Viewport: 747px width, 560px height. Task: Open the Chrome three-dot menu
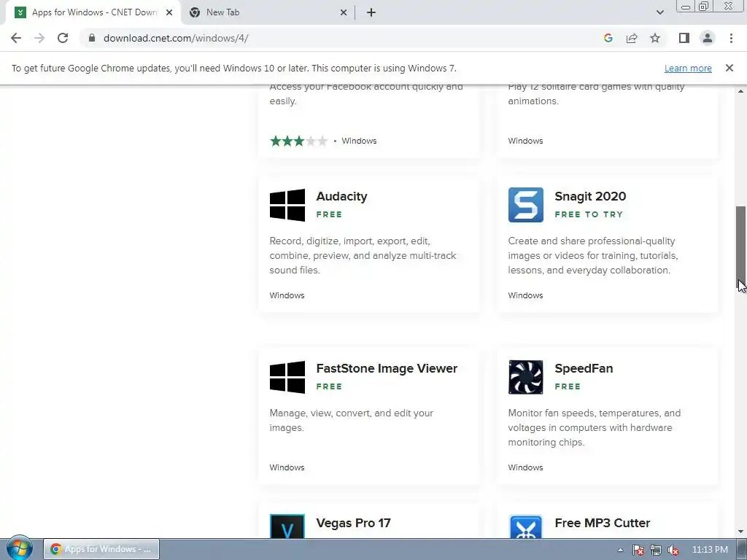[731, 38]
